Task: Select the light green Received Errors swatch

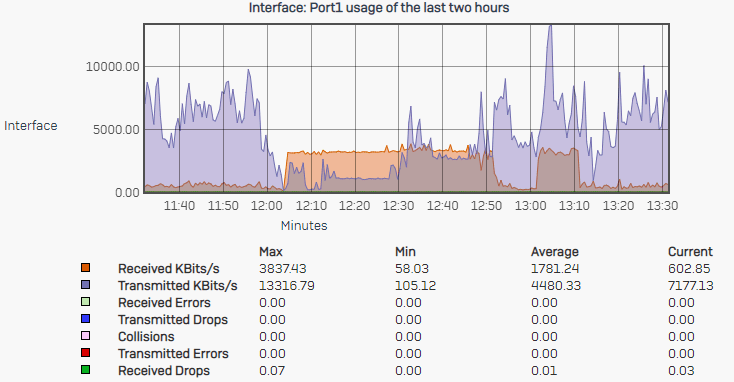Action: [x=85, y=302]
